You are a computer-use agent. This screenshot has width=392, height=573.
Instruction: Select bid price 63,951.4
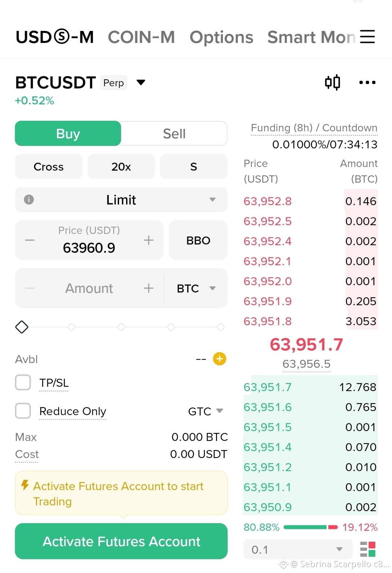pyautogui.click(x=268, y=447)
